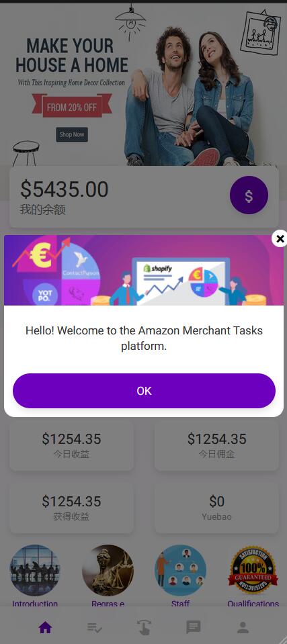Confirm the welcome dialog with OK

tap(144, 391)
